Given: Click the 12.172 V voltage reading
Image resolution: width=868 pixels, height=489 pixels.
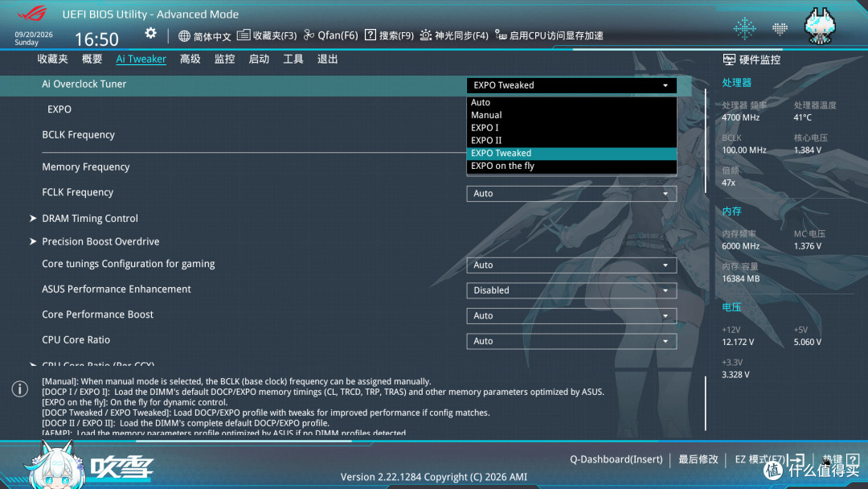Looking at the screenshot, I should 738,343.
